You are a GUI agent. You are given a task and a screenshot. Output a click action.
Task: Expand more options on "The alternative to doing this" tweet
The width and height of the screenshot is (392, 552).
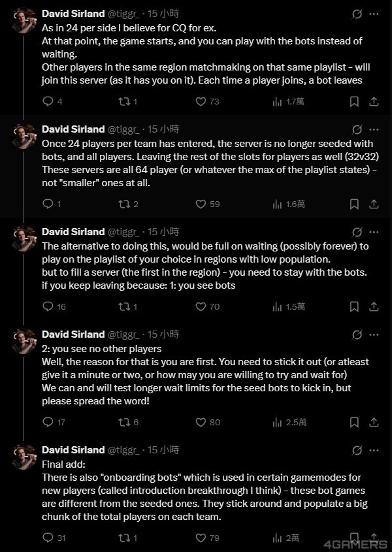[374, 232]
